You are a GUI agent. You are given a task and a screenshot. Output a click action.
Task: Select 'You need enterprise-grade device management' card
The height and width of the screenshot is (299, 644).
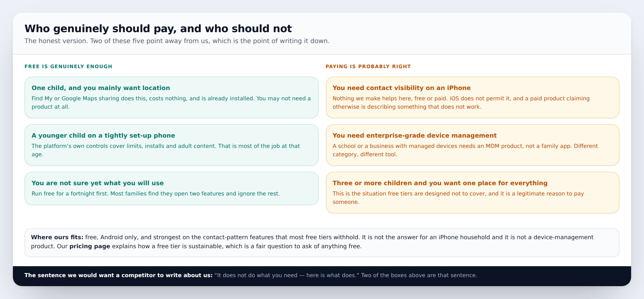(472, 145)
